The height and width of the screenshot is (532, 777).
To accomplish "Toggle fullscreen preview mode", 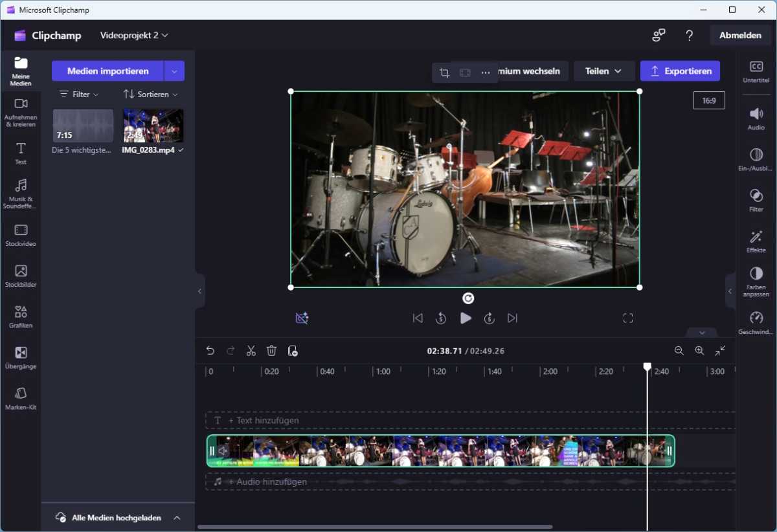I will (x=627, y=318).
